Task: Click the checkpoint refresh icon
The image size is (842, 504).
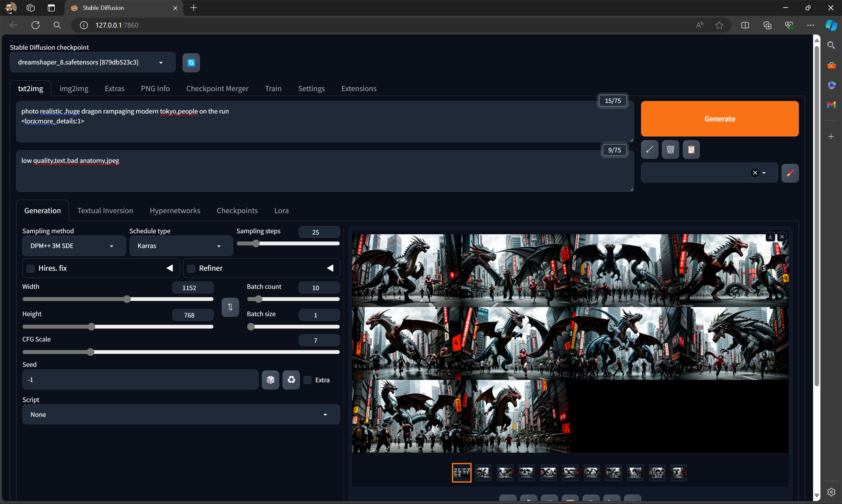Action: [191, 62]
